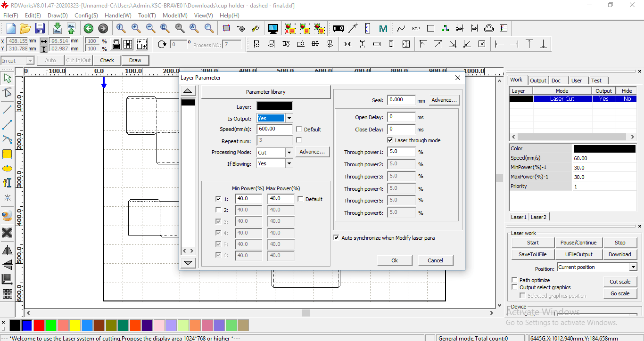Click the Speed(mm/s) input field
This screenshot has width=644, height=341.
pos(274,129)
